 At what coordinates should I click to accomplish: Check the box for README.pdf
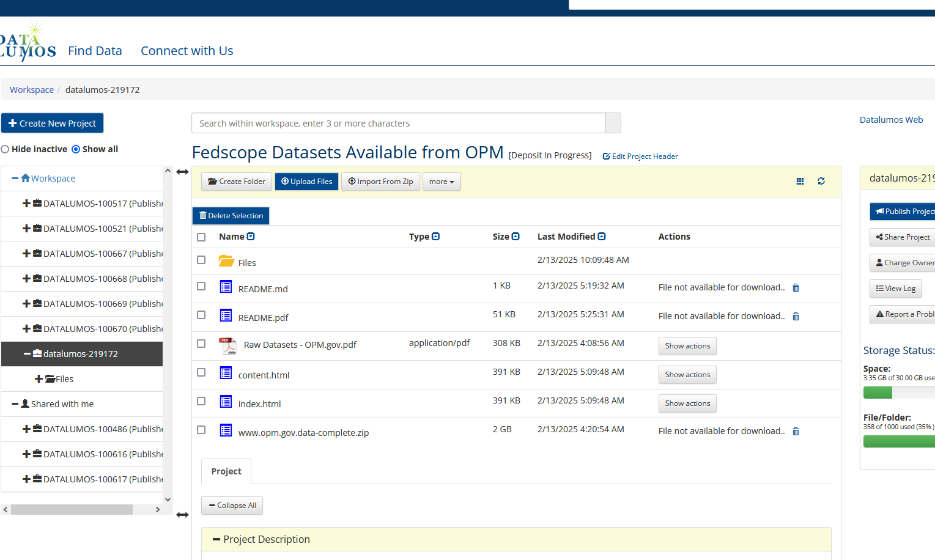[x=201, y=315]
